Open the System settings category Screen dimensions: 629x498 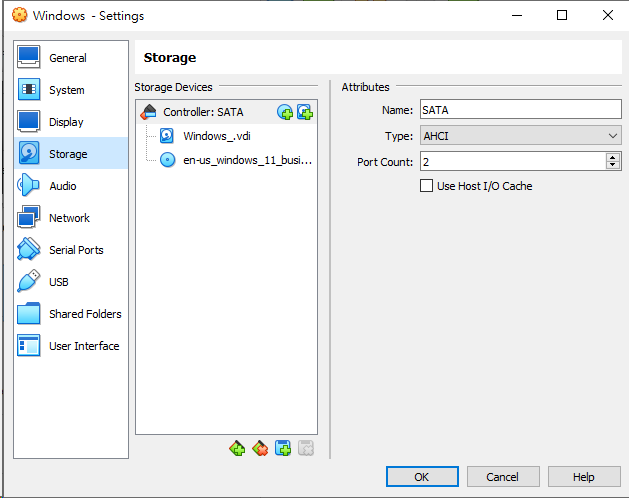click(66, 90)
